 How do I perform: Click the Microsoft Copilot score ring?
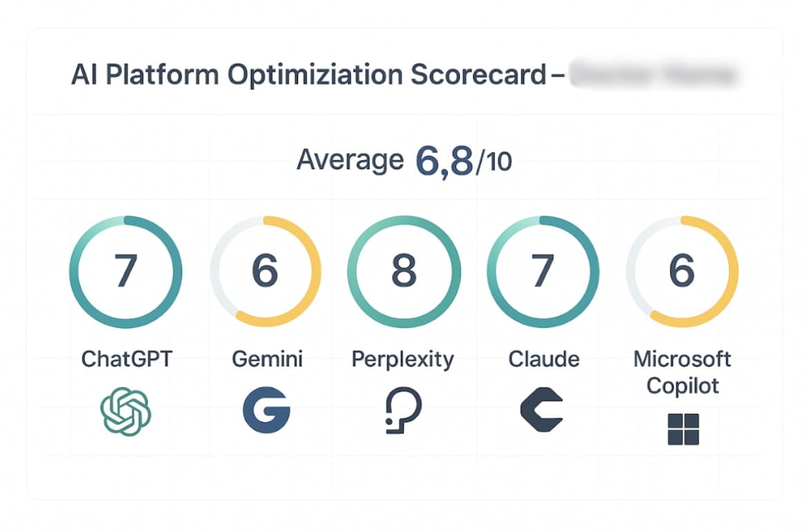tap(682, 272)
